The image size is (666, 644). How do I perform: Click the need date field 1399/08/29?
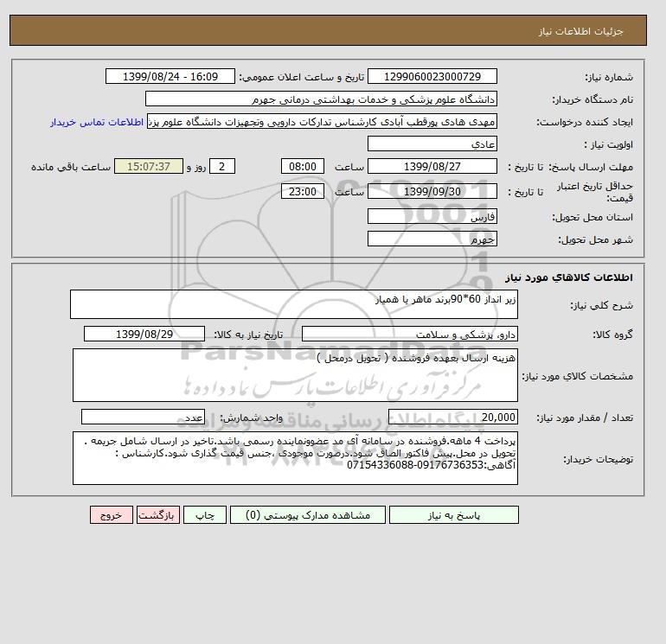click(144, 334)
